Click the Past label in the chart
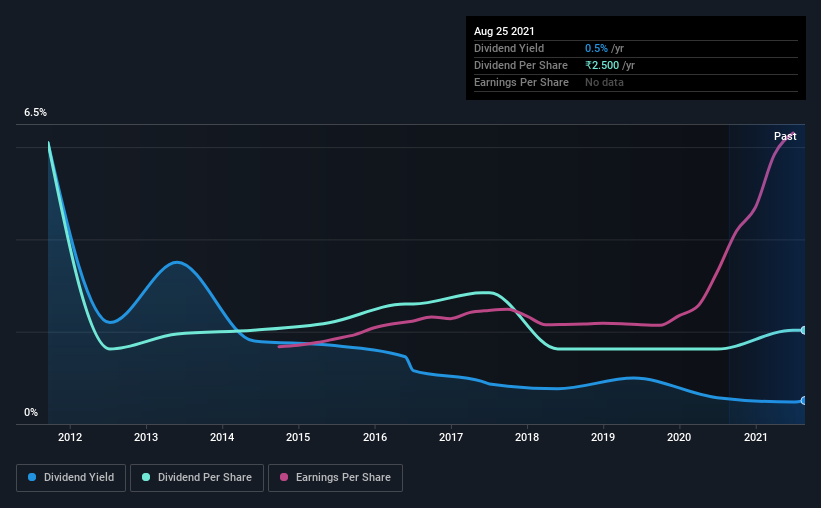The image size is (821, 508). pyautogui.click(x=785, y=136)
